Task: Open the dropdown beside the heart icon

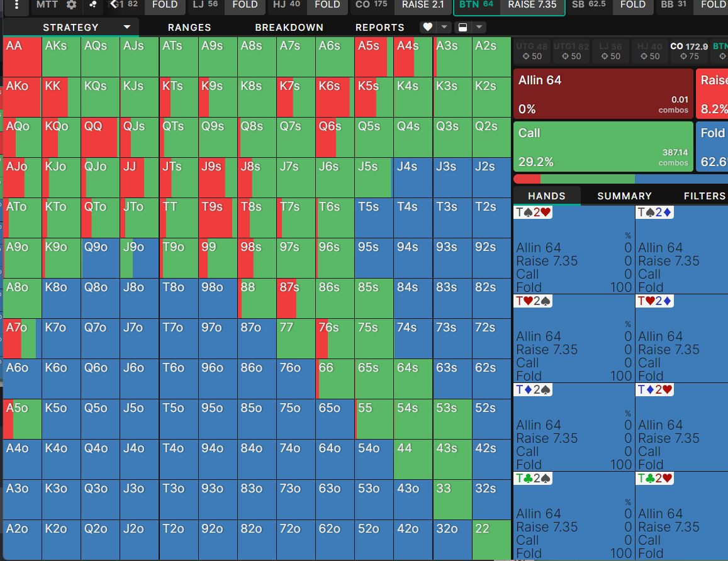Action: point(444,27)
